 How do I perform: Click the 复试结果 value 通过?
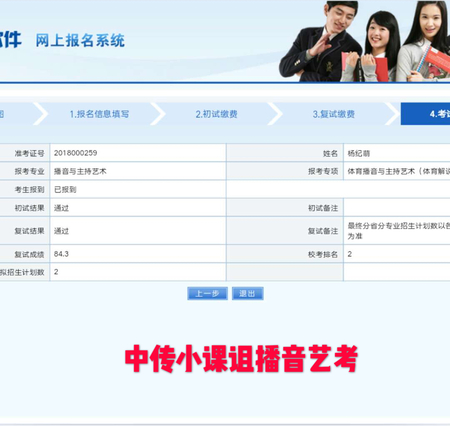click(61, 231)
